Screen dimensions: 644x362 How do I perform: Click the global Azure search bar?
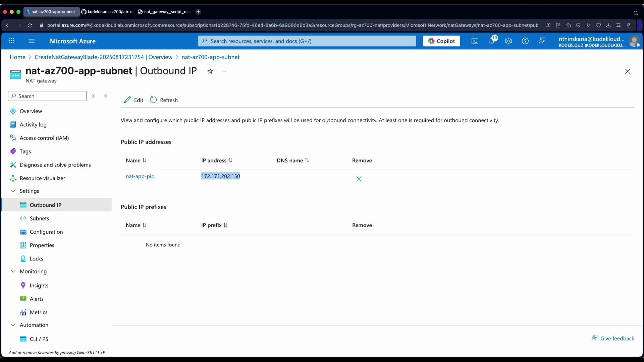point(307,41)
